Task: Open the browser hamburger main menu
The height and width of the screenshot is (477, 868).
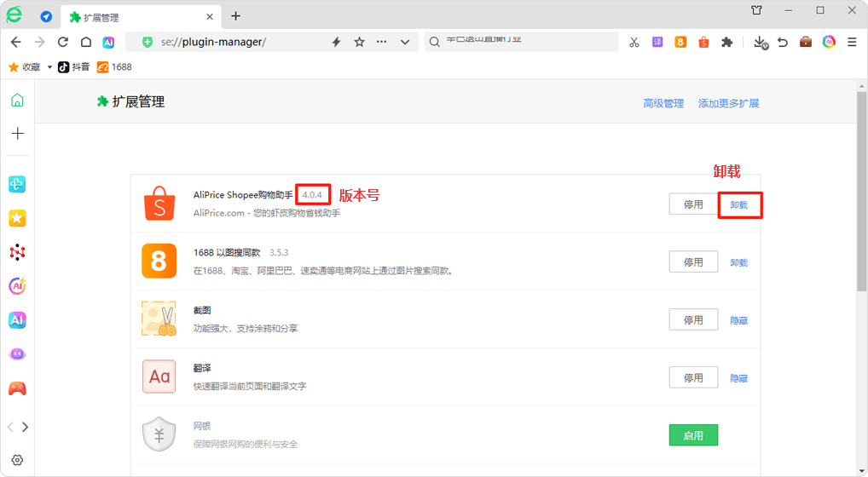Action: (x=852, y=42)
